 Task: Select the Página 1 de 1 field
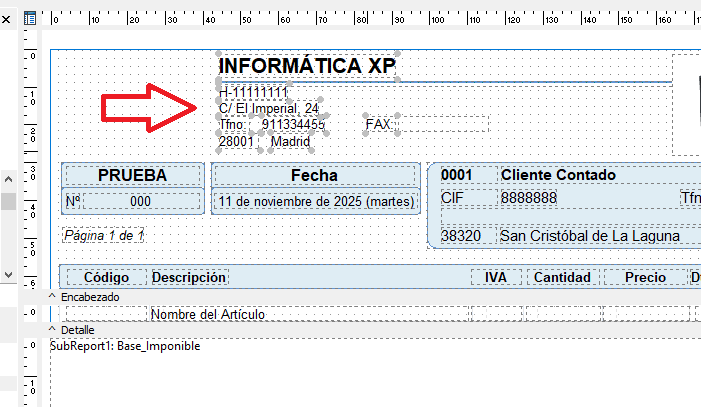pos(104,236)
